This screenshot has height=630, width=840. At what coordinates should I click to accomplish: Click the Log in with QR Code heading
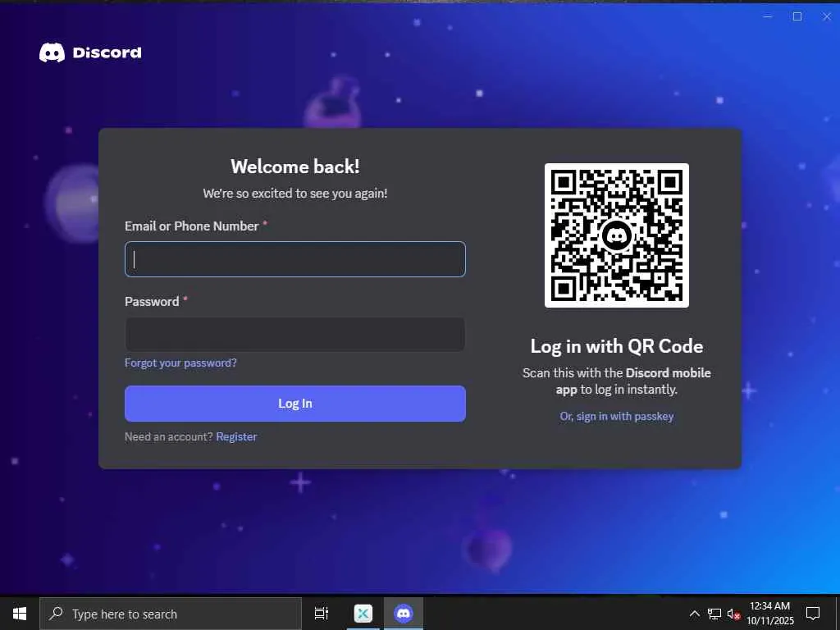617,346
